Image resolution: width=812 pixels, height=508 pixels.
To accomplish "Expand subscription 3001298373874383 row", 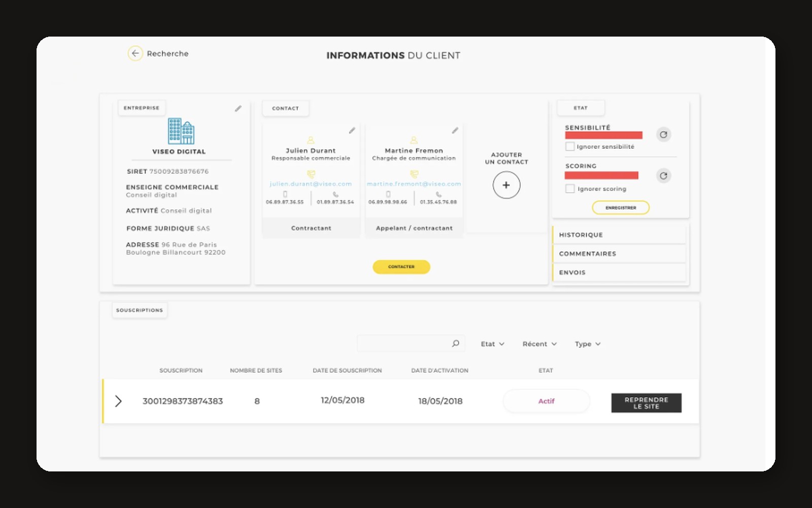I will click(x=118, y=401).
